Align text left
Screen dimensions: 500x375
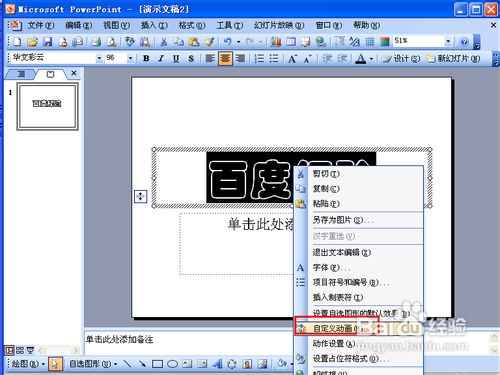(x=210, y=59)
